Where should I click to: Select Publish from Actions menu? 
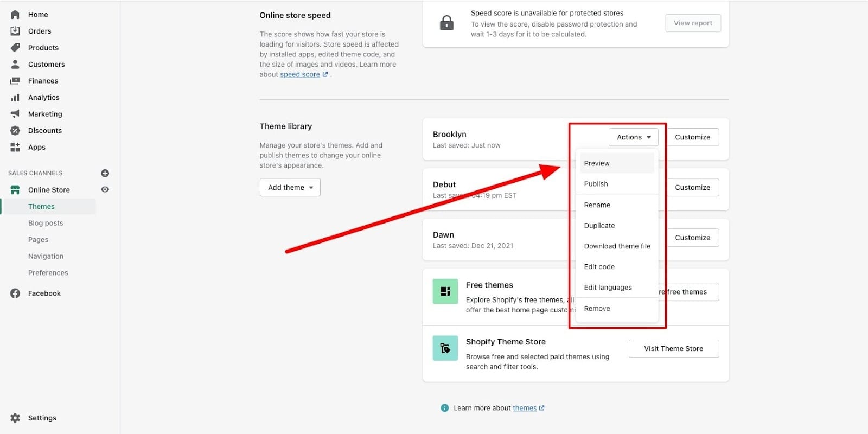click(617, 184)
